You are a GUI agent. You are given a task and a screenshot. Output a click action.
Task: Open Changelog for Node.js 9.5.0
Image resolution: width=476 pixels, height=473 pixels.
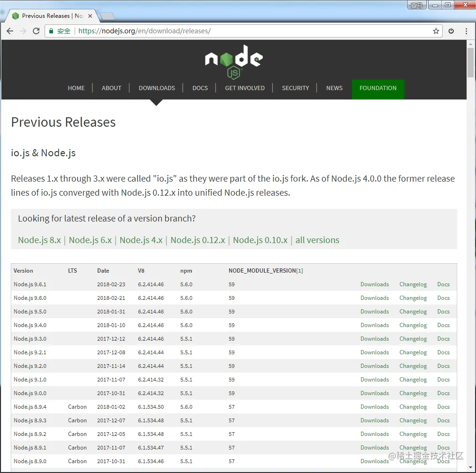[413, 312]
